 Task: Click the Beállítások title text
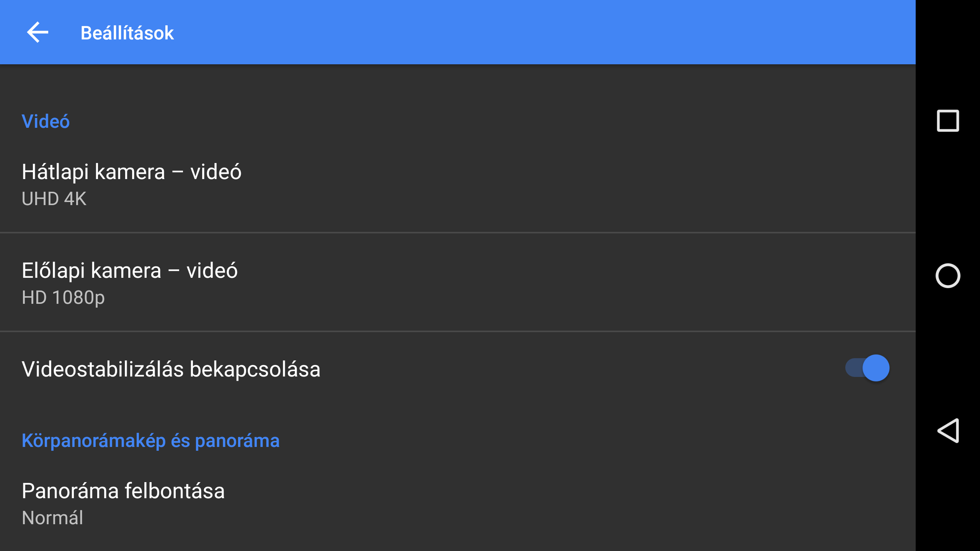coord(127,33)
